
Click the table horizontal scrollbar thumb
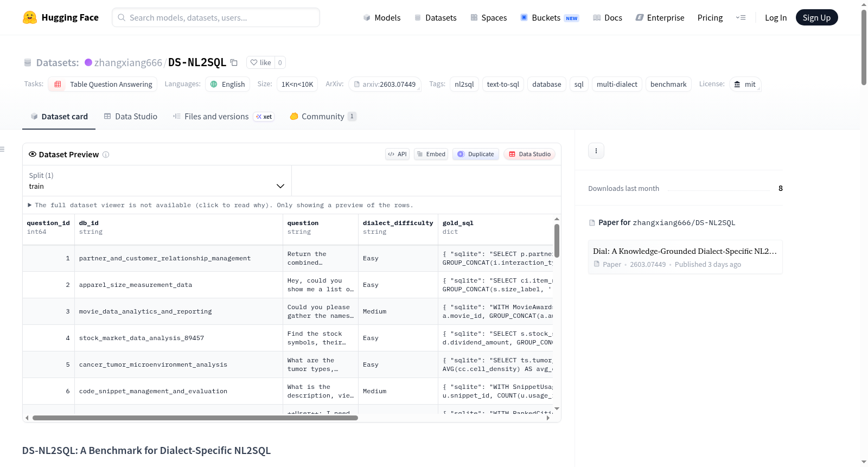(x=195, y=418)
